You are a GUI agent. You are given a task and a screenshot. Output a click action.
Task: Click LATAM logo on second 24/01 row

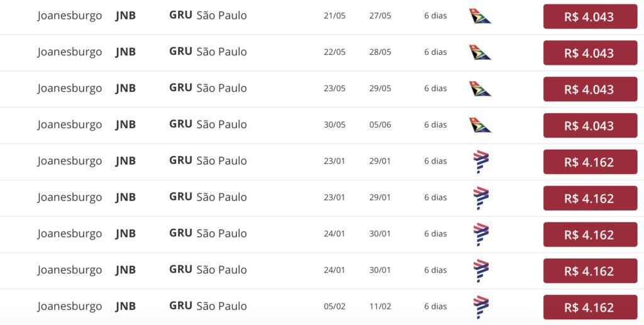point(480,271)
